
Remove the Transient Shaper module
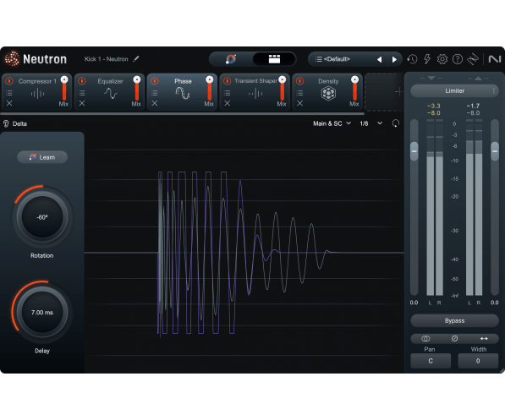[227, 103]
